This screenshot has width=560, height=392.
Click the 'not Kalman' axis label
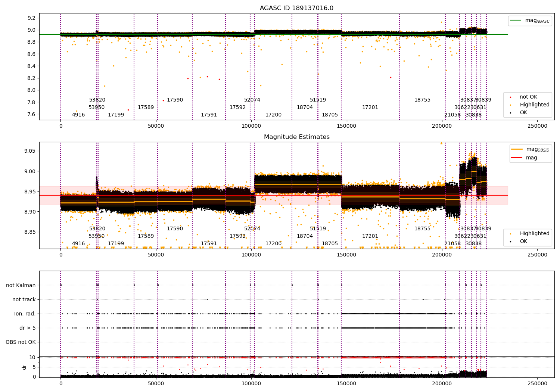point(21,286)
